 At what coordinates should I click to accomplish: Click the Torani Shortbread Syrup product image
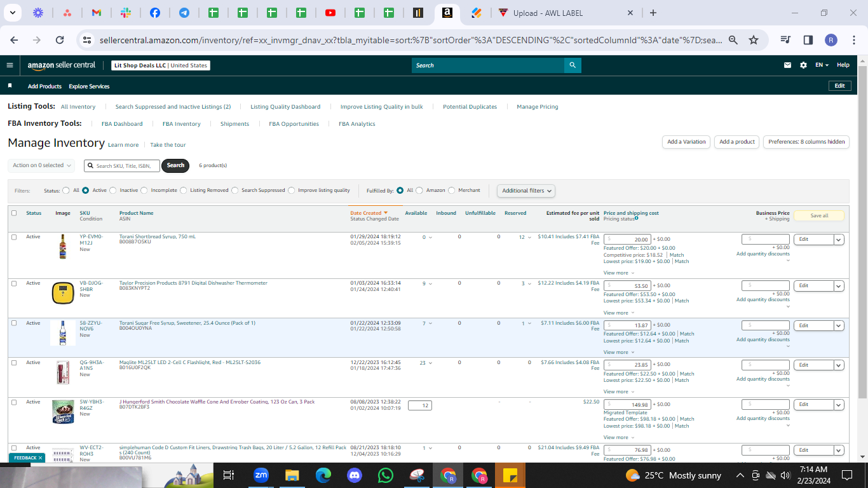(62, 247)
